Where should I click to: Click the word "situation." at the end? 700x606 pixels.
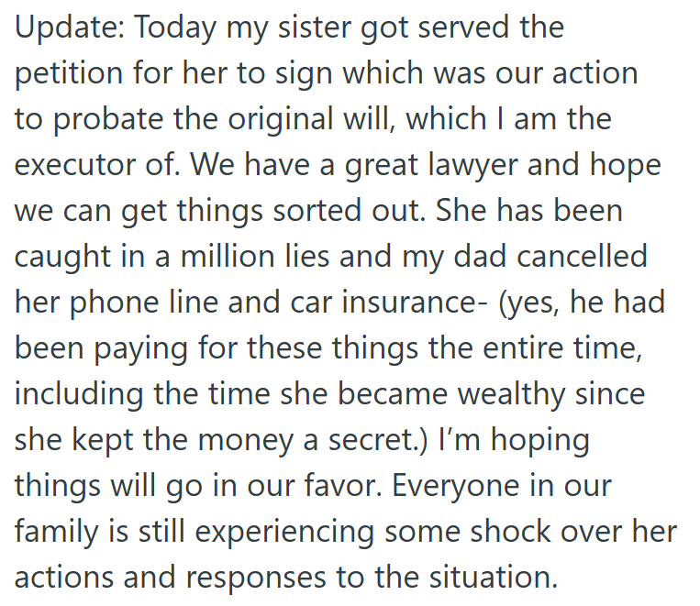[x=494, y=578]
